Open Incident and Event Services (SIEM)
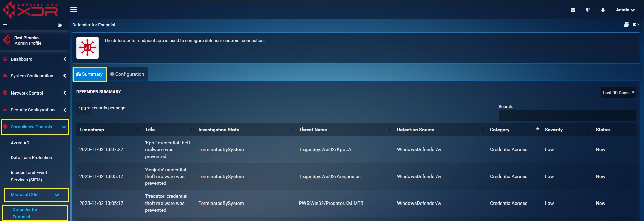This screenshot has height=221, width=644. [29, 176]
